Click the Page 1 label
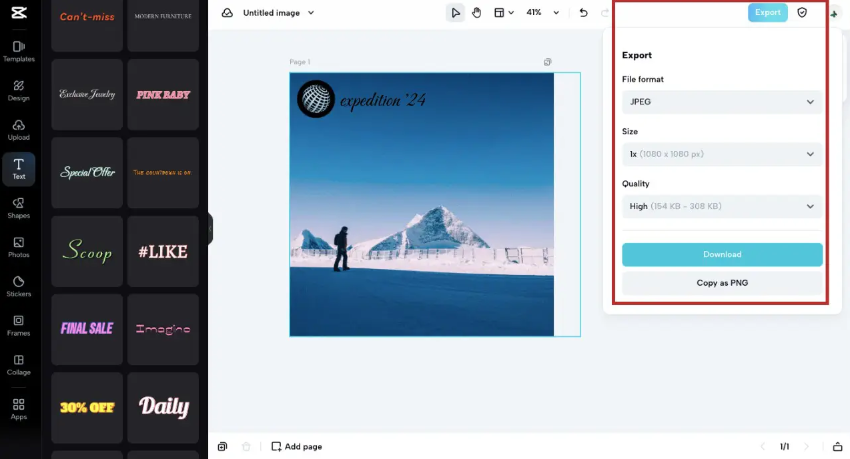Image resolution: width=850 pixels, height=459 pixels. pos(300,62)
